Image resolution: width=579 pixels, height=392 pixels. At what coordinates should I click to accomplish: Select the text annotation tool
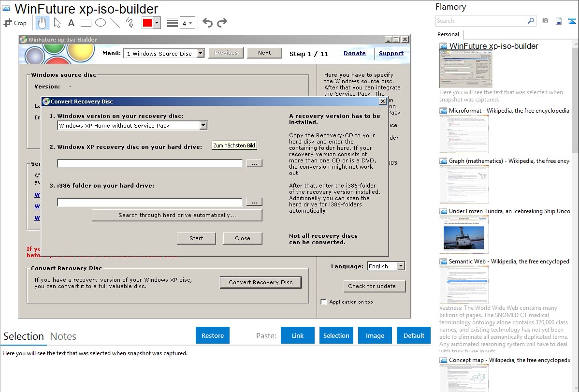(71, 23)
